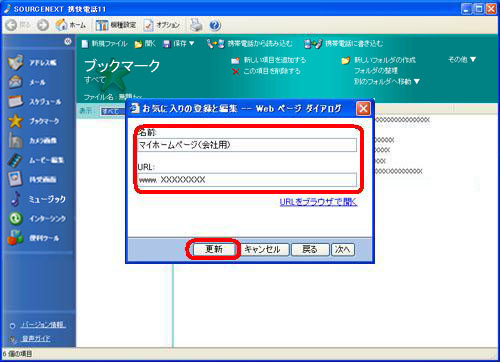Click the URLをブラウザで開く link
The width and height of the screenshot is (500, 362).
click(x=318, y=202)
